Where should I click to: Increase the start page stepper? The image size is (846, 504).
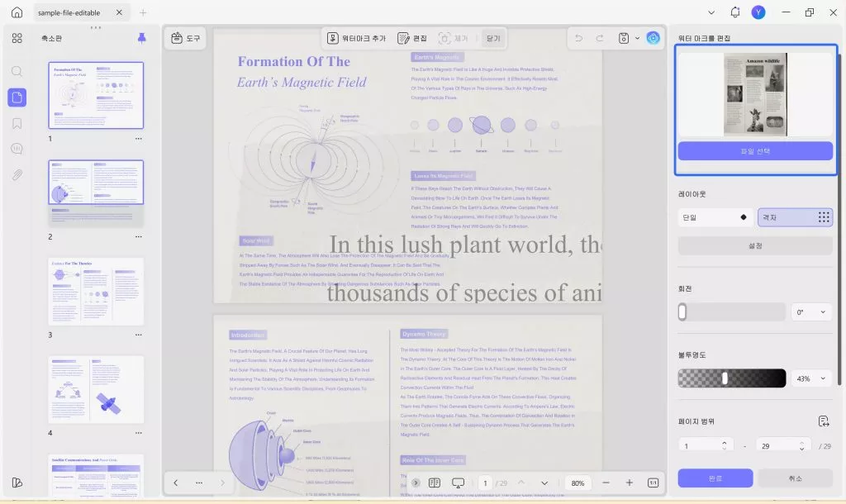724,443
